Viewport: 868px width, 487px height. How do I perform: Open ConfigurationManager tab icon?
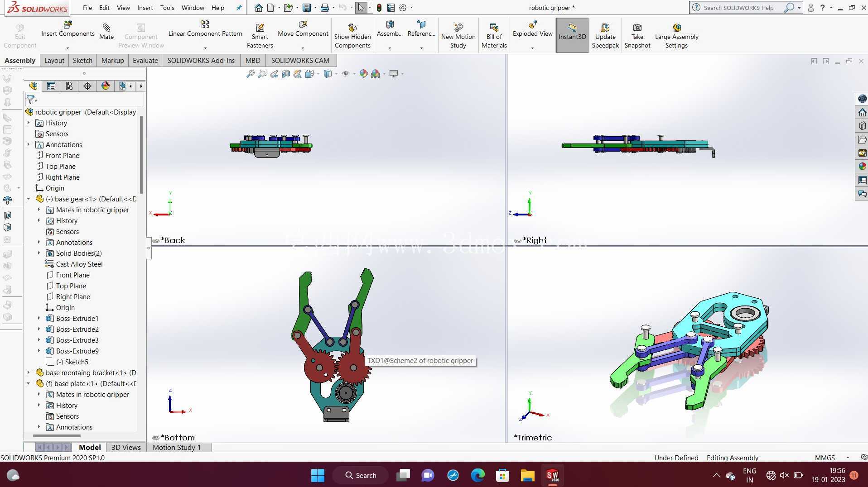[x=69, y=86]
